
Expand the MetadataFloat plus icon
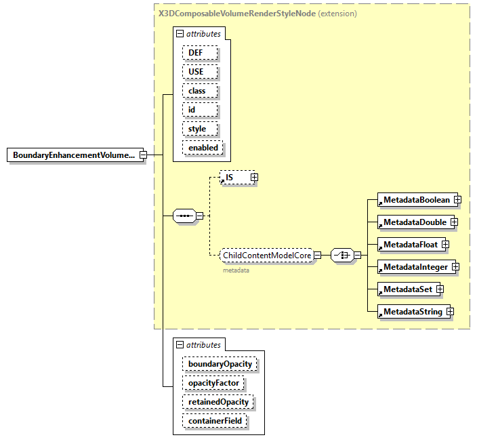(x=445, y=244)
